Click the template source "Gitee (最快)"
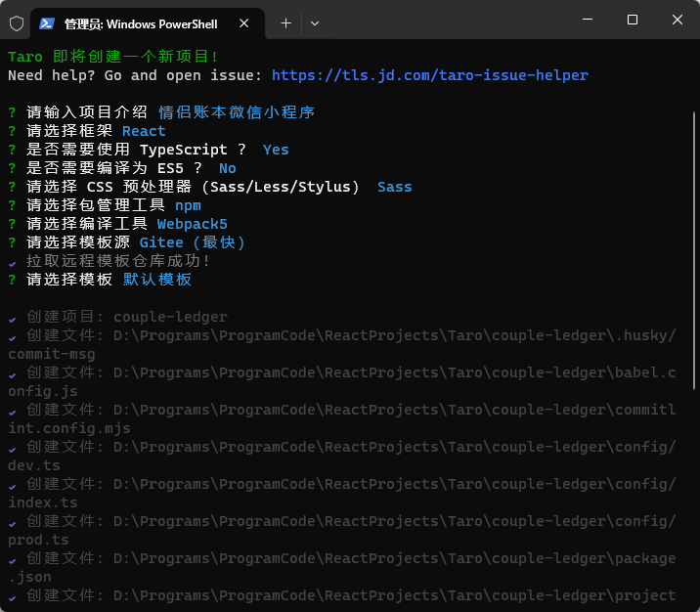This screenshot has width=700, height=612. pyautogui.click(x=192, y=242)
